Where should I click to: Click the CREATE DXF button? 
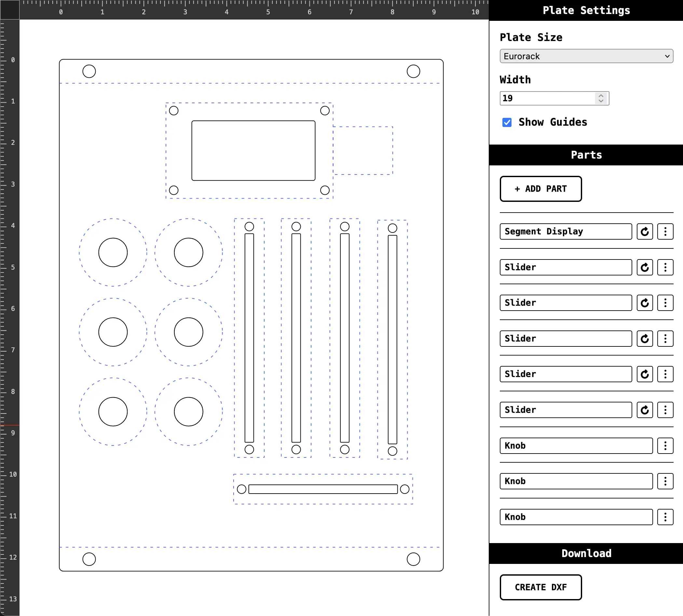(540, 587)
